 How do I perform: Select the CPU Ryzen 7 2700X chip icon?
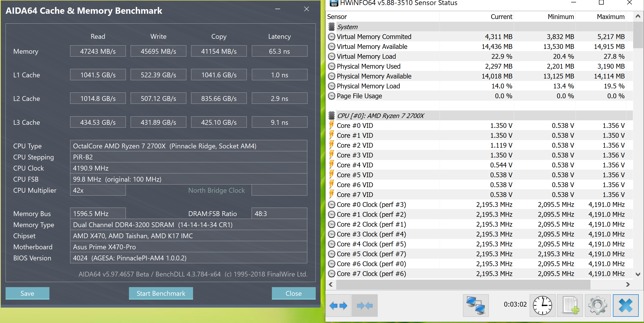tap(331, 116)
